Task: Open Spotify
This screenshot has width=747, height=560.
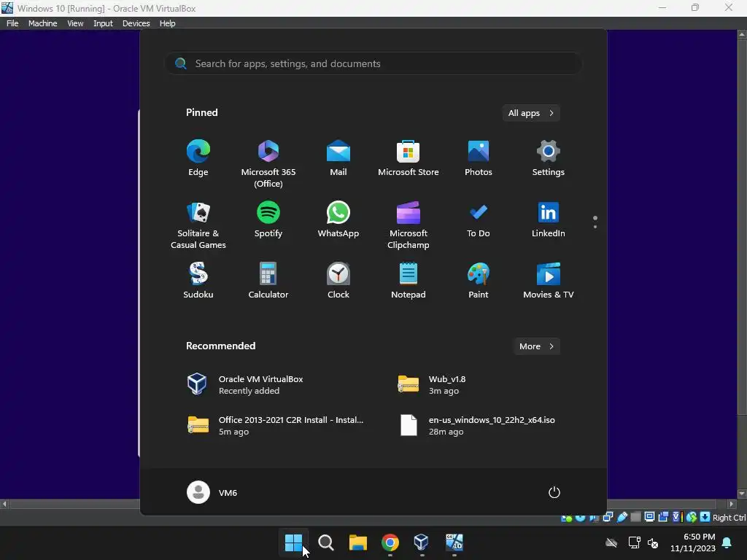Action: click(x=268, y=220)
